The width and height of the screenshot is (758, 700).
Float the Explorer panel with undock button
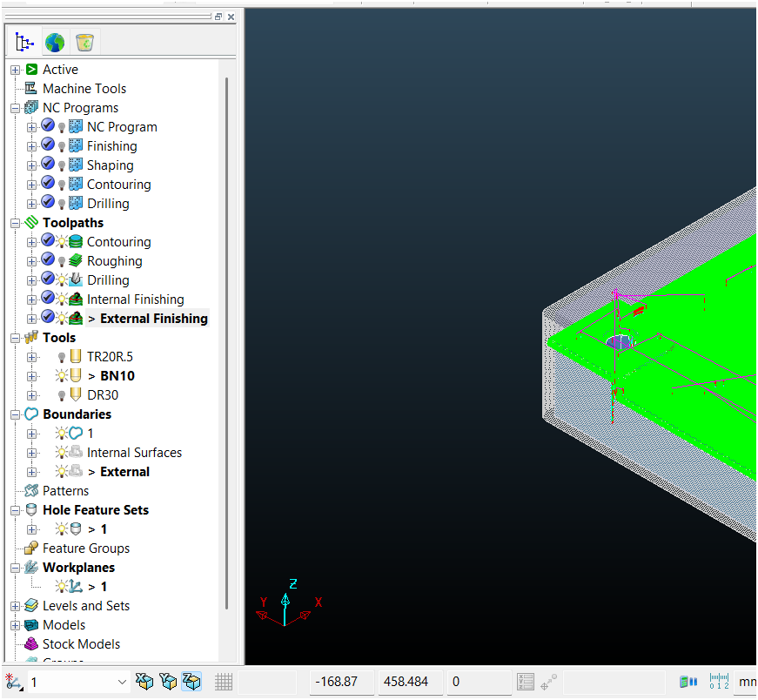click(x=218, y=17)
